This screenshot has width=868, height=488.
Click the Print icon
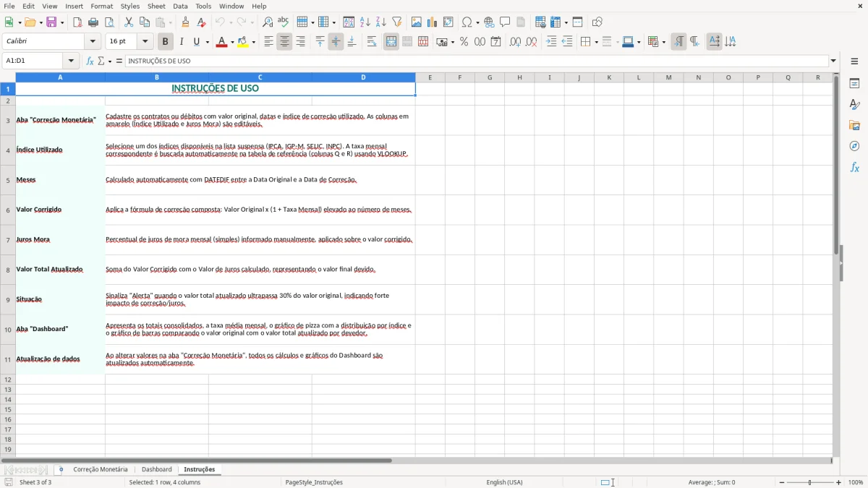pos(93,22)
